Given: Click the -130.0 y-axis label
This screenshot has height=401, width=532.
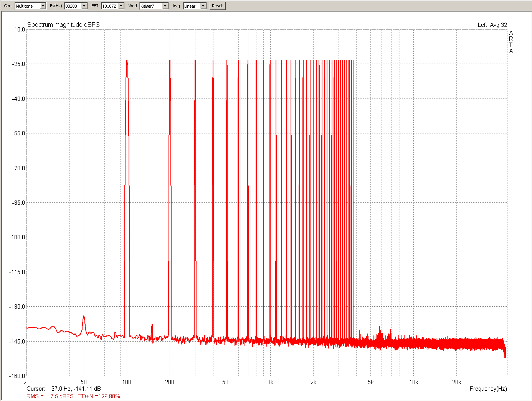Looking at the screenshot, I should coord(17,307).
